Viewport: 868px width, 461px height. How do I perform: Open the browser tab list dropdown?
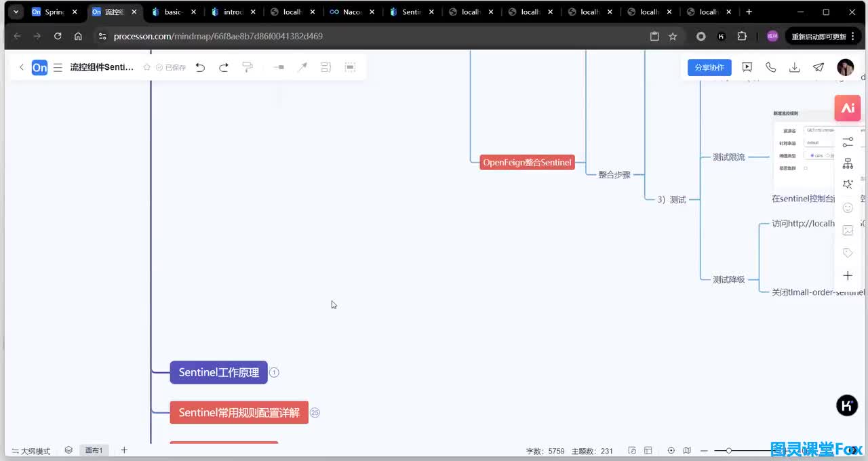click(x=16, y=12)
